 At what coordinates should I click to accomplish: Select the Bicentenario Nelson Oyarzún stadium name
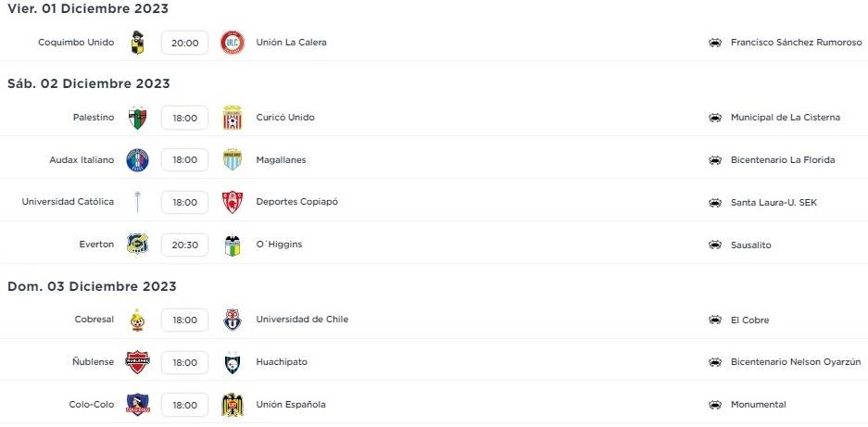click(795, 362)
